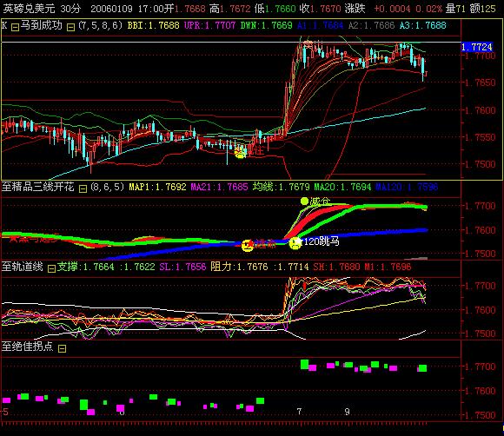Click the SH:1.7680 value
Viewport: 504px width, 436px height.
(336, 267)
